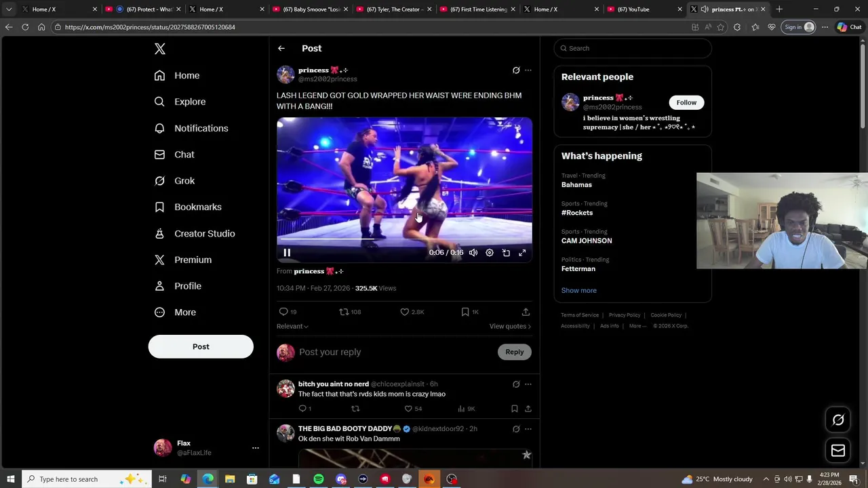Click the Reply button

515,352
